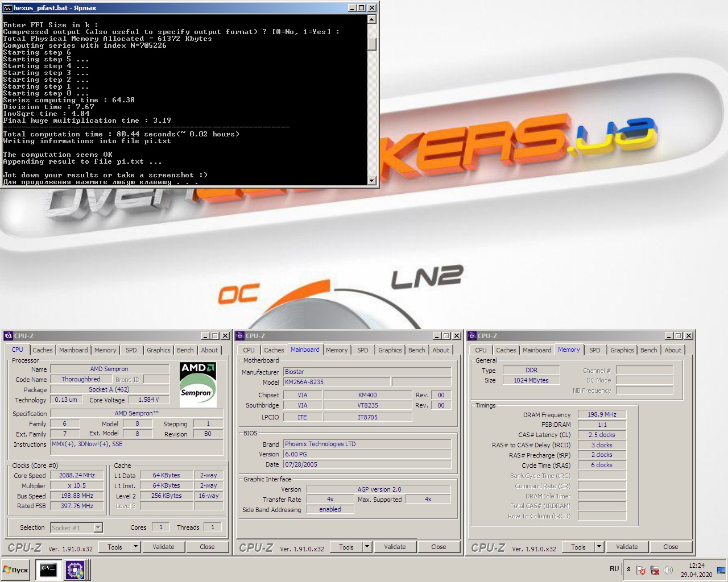Click Validate in middle CPU-Z window
Image resolution: width=728 pixels, height=582 pixels.
click(395, 547)
